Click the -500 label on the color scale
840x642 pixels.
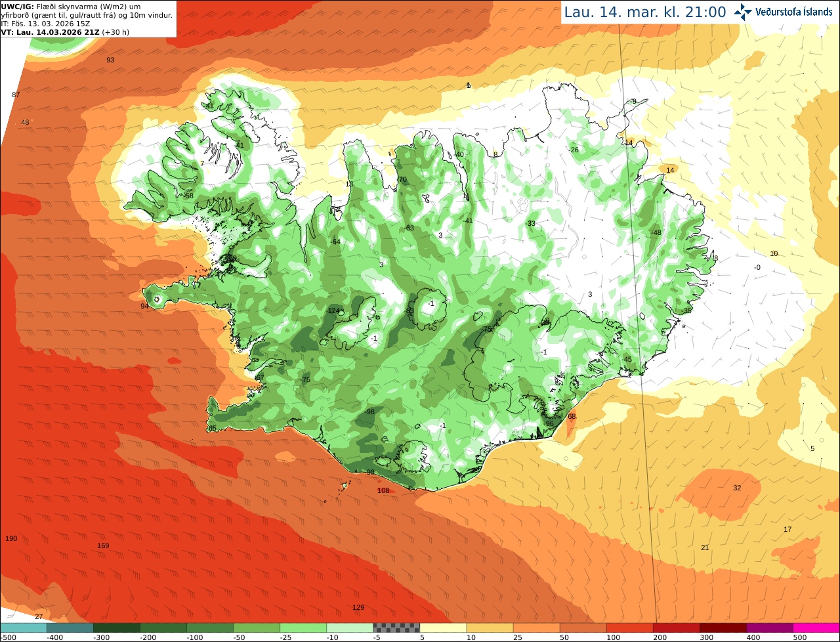tap(8, 637)
